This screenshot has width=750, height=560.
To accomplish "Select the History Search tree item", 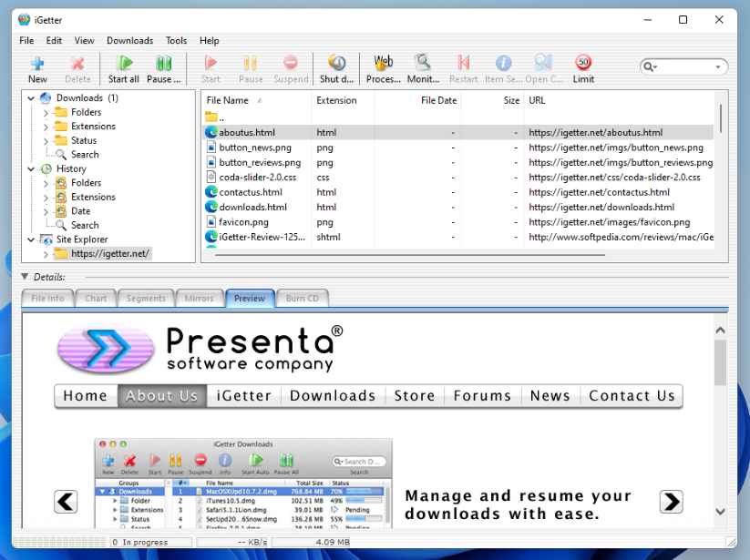I will [x=85, y=225].
